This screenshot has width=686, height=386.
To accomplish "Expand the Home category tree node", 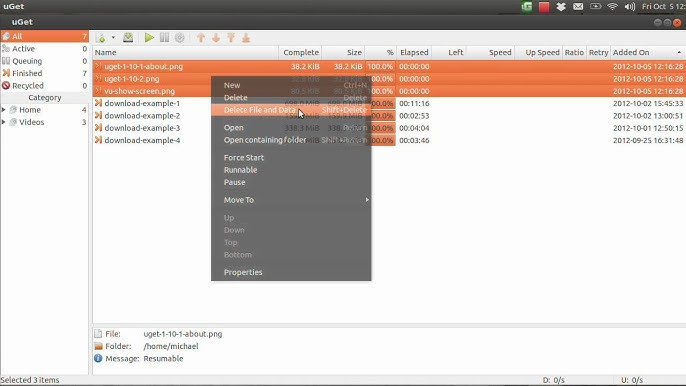I will [x=4, y=110].
